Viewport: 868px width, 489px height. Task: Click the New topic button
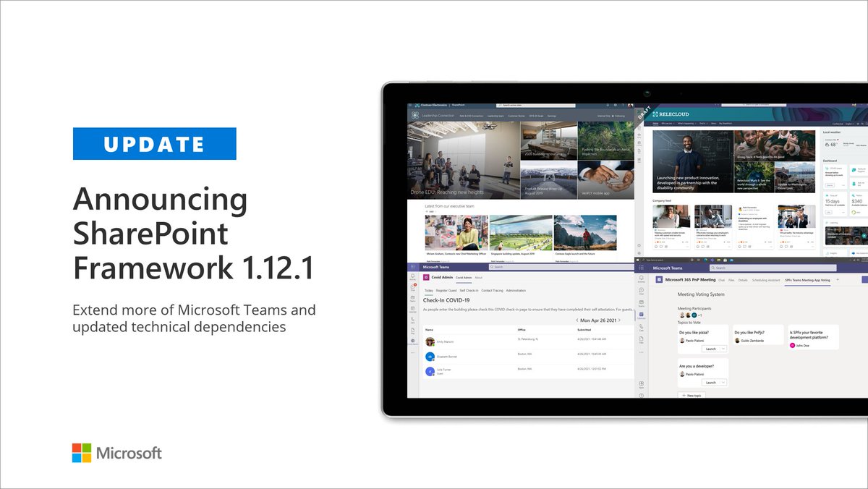[690, 396]
